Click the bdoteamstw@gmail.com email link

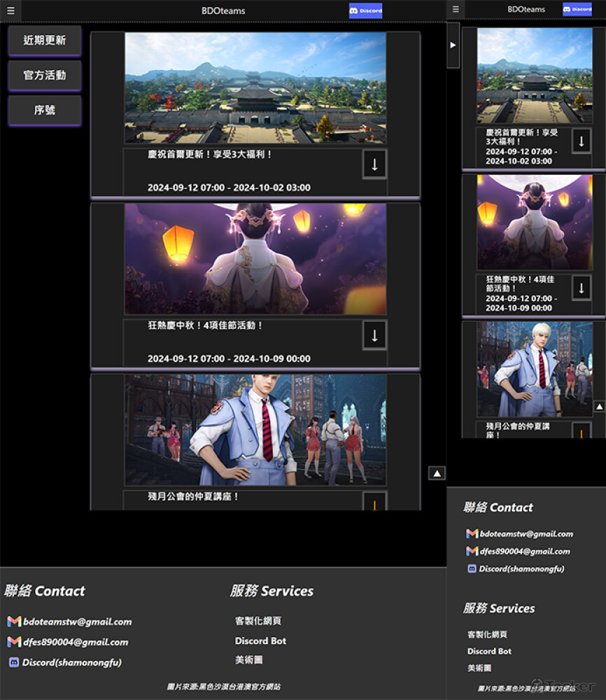tap(78, 622)
